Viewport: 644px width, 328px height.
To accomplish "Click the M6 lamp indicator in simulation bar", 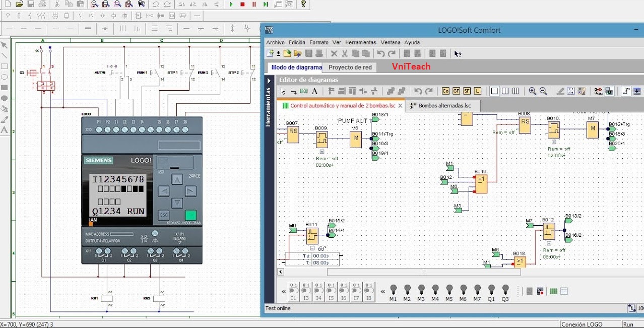I will coord(463,289).
